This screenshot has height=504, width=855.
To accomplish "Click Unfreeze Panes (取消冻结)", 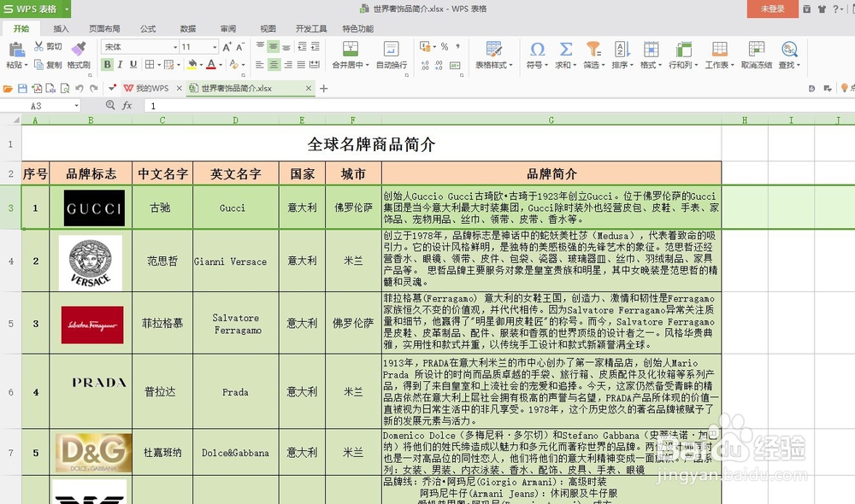I will 757,54.
